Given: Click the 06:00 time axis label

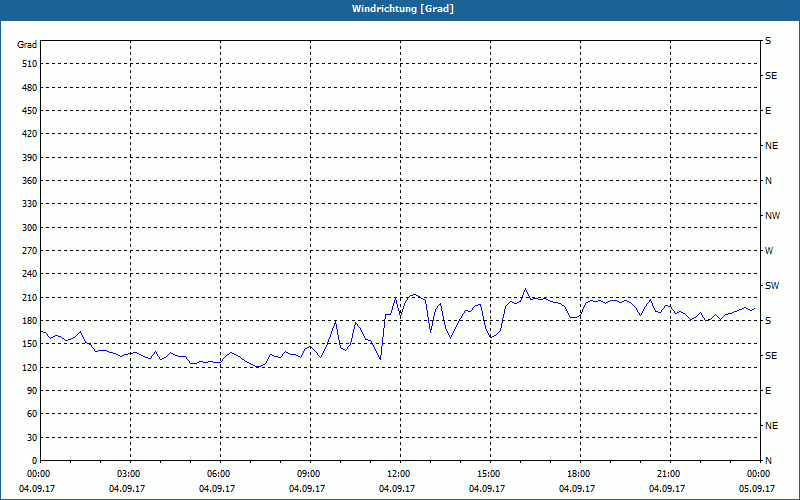Looking at the screenshot, I should (220, 474).
